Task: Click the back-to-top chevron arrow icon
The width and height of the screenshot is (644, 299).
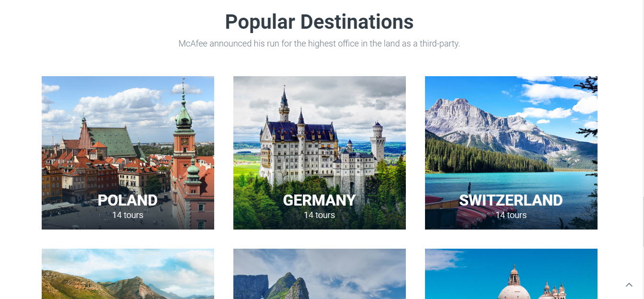Action: coord(629,285)
